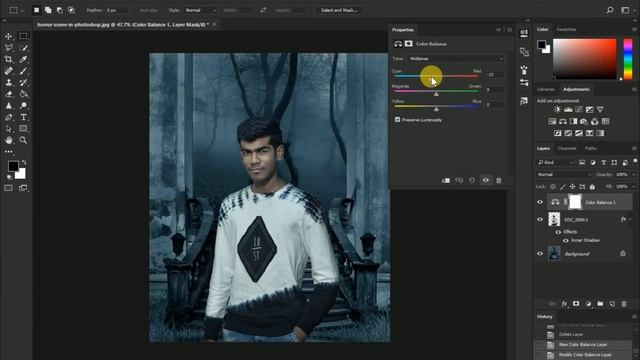Click Add layer mask in Layers panel
Image resolution: width=640 pixels, height=360 pixels.
(576, 304)
